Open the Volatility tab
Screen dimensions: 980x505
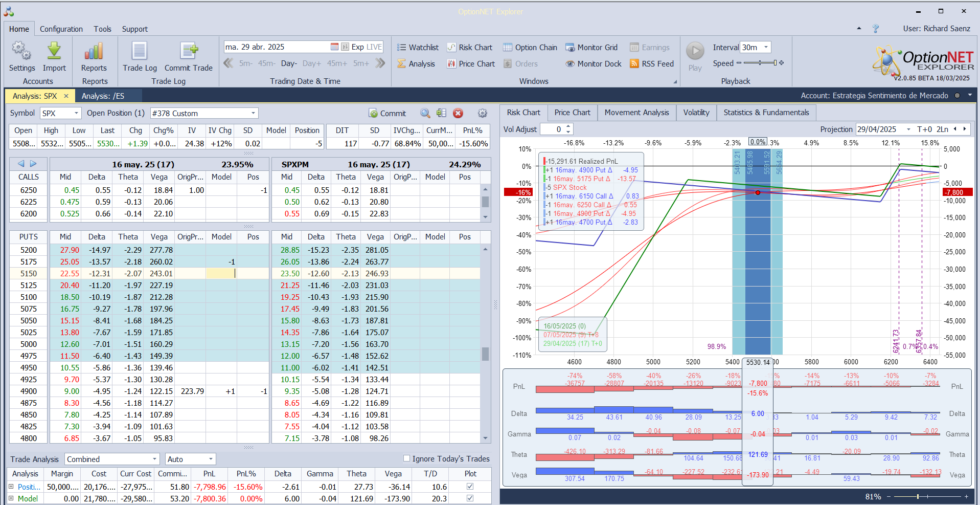coord(696,113)
